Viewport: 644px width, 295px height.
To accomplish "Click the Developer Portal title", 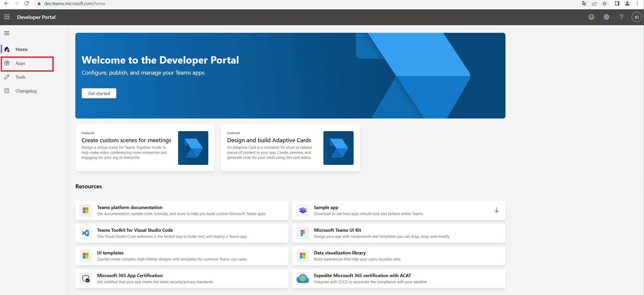I will [x=36, y=17].
